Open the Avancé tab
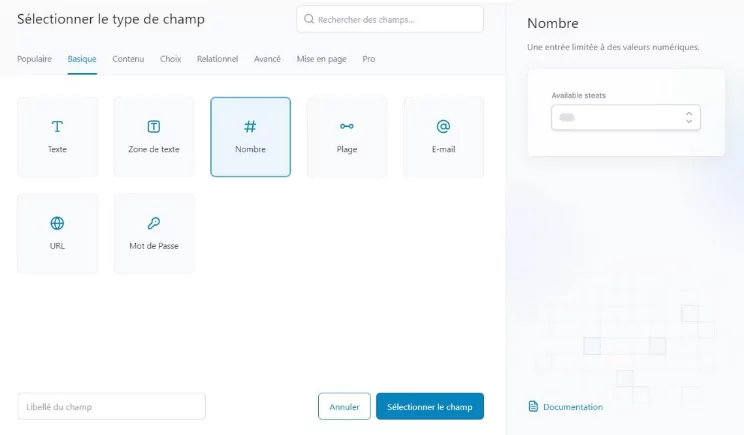 pyautogui.click(x=267, y=59)
